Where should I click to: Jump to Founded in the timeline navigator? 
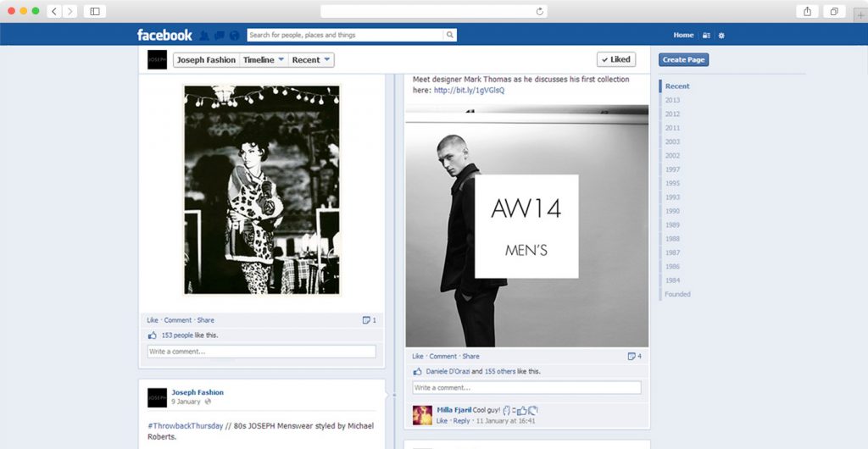tap(677, 294)
